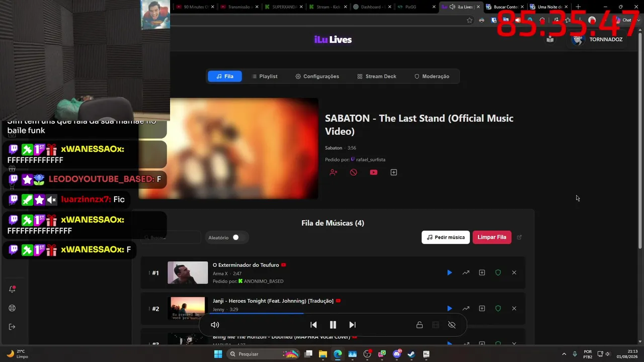Viewport: 644px width, 362px height.
Task: Switch to Playlist tab
Action: click(x=265, y=76)
